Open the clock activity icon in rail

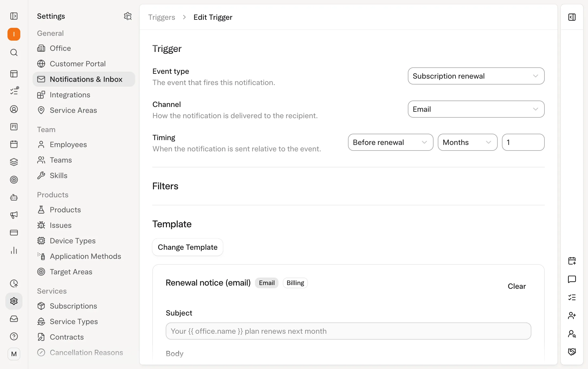(x=14, y=283)
